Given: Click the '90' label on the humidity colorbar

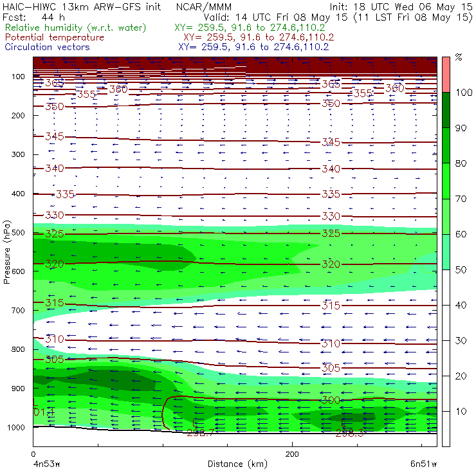Looking at the screenshot, I should [461, 128].
